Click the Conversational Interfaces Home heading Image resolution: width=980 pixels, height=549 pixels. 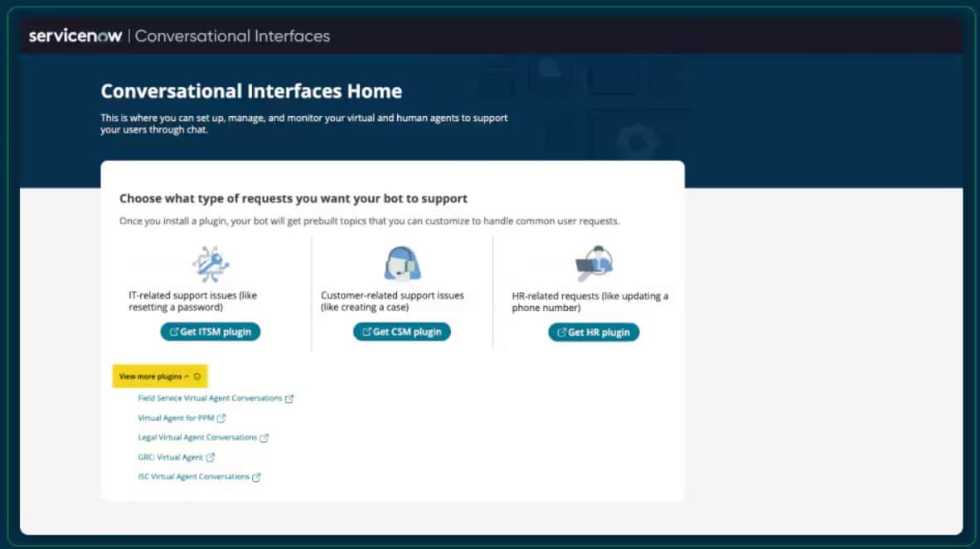point(251,91)
